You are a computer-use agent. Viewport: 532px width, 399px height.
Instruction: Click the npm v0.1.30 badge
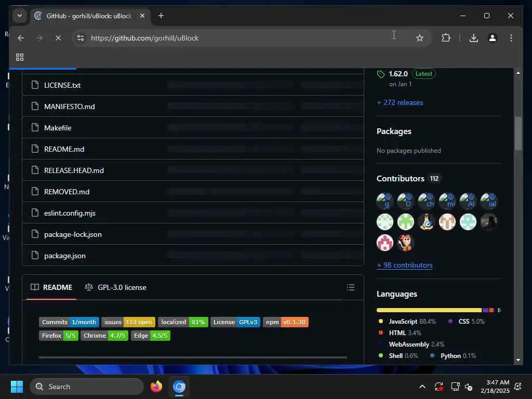coord(286,322)
